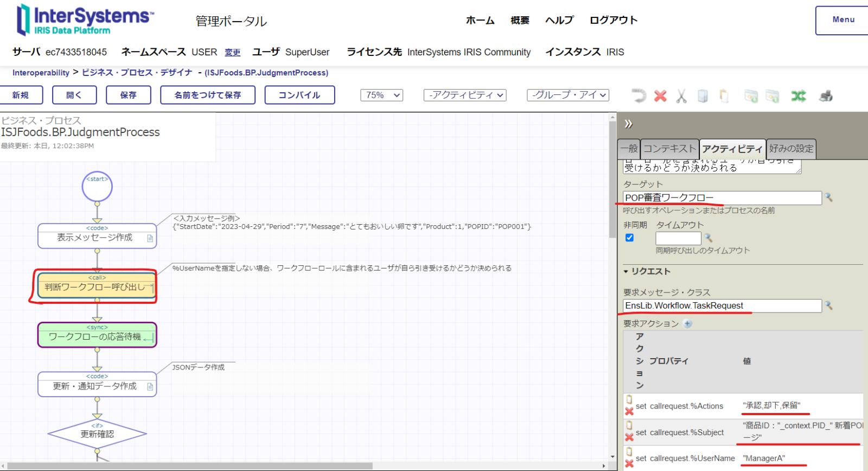Click the 変更 namespace link
The image size is (868, 471).
pyautogui.click(x=233, y=52)
